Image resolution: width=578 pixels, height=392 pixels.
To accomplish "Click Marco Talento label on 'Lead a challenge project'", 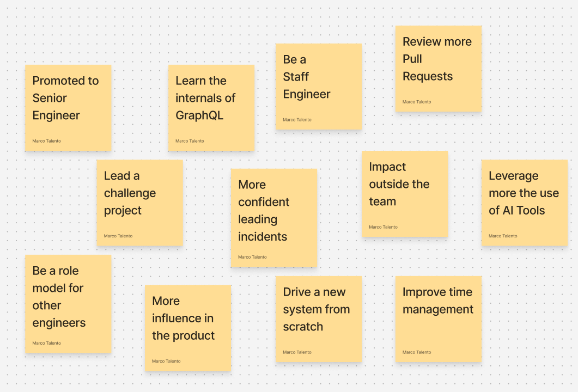I will 118,236.
